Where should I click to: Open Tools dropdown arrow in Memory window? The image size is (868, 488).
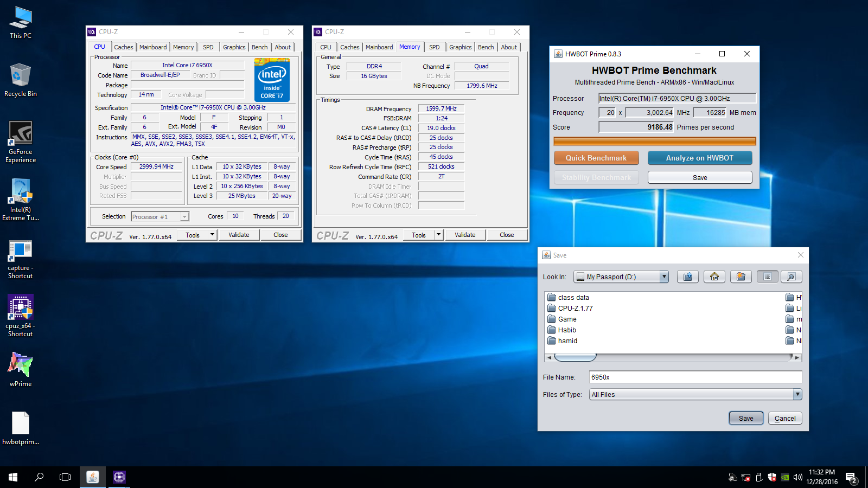click(x=439, y=234)
